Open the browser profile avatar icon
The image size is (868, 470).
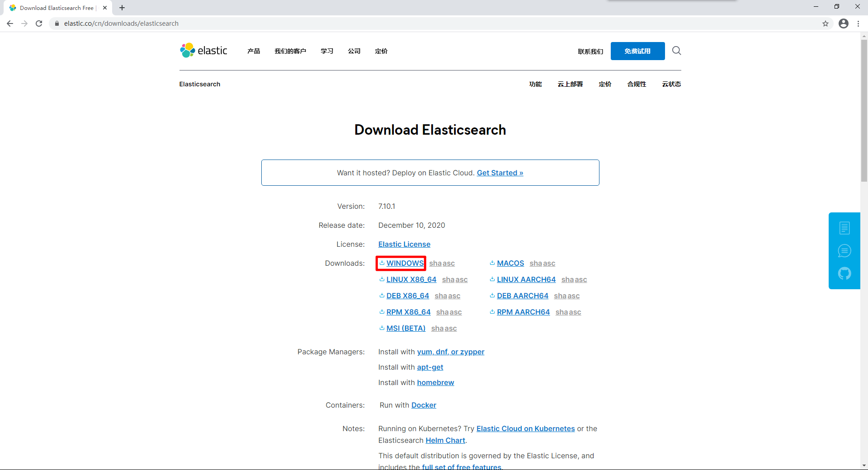tap(844, 23)
